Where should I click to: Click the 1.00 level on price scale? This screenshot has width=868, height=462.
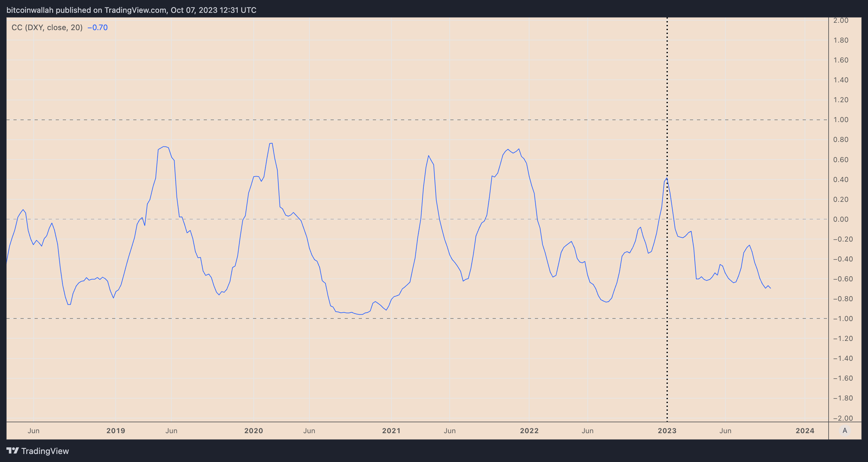point(841,120)
